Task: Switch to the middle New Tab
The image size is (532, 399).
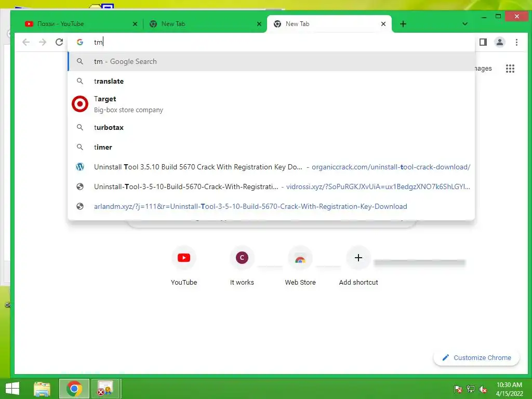Action: (x=205, y=24)
